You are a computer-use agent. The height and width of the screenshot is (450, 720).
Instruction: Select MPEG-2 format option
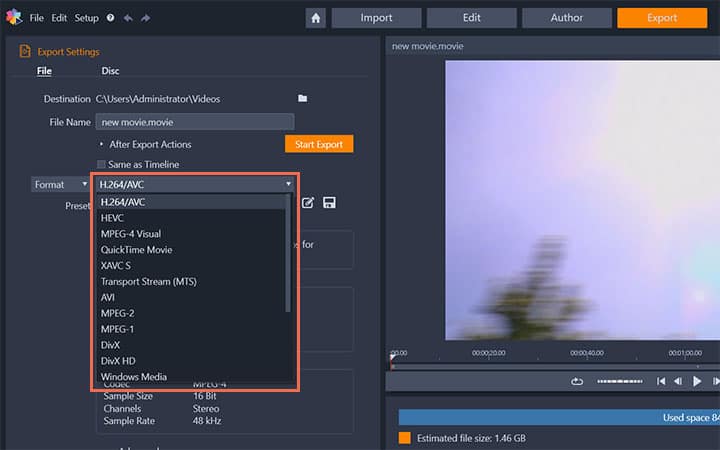(191, 313)
